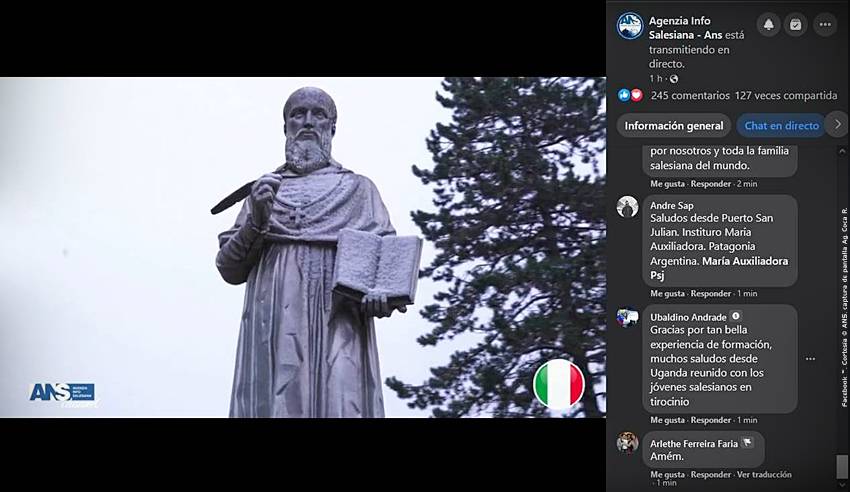The image size is (850, 492).
Task: Click 'Gracias por tan bella experiencia' comment text
Action: (x=711, y=366)
